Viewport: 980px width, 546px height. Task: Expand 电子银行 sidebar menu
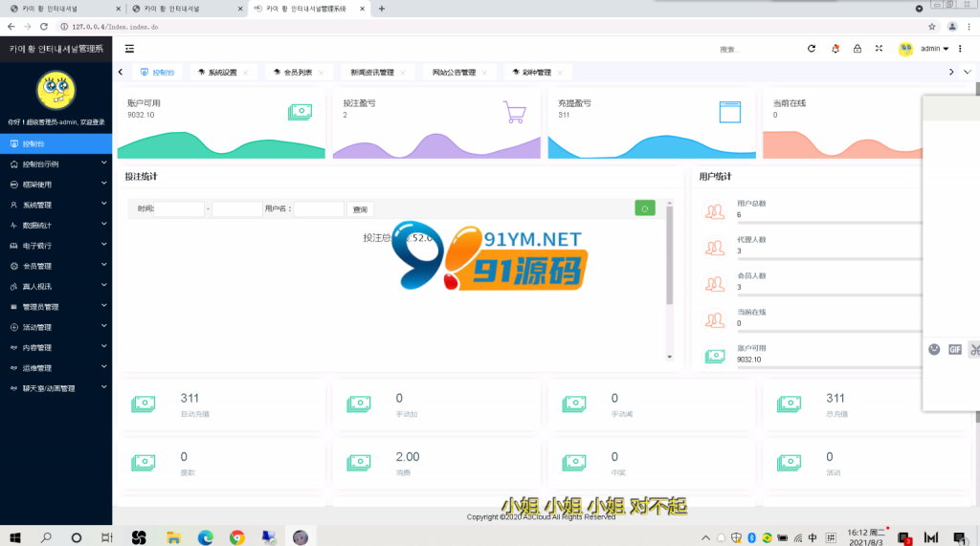(56, 246)
